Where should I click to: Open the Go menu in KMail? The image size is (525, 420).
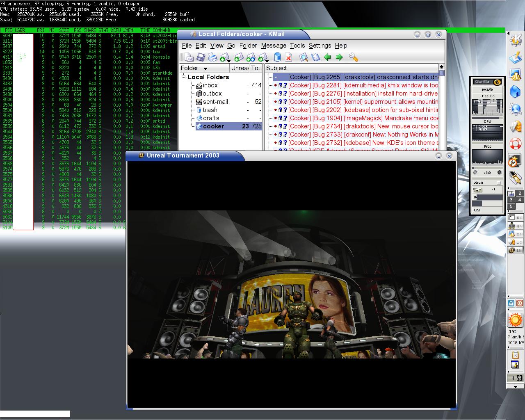pos(231,46)
